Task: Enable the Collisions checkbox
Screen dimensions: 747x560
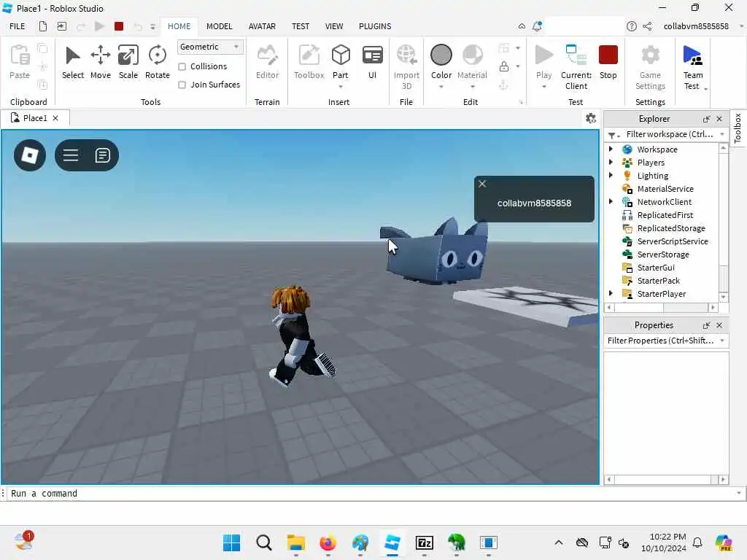Action: [182, 66]
